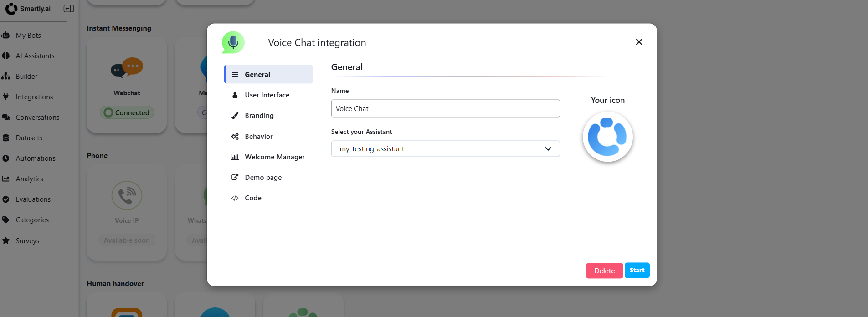The height and width of the screenshot is (317, 868).
Task: Click the AI Assistants brain icon
Action: tap(6, 56)
